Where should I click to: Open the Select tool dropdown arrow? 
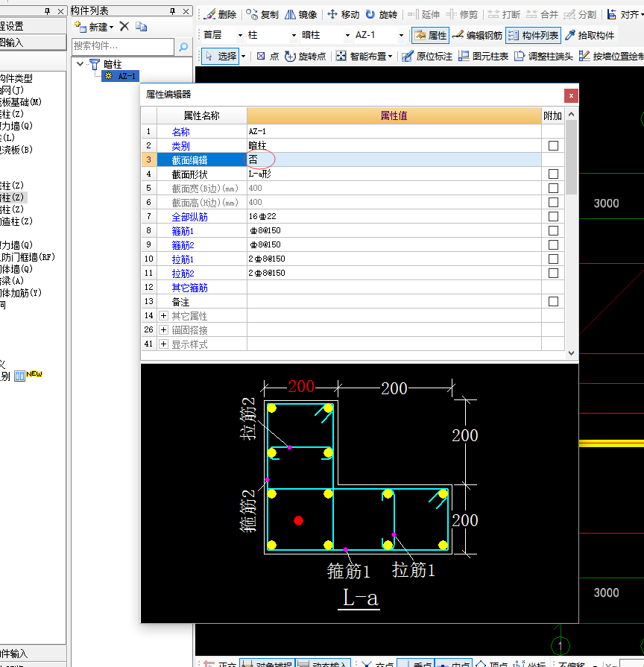(243, 56)
